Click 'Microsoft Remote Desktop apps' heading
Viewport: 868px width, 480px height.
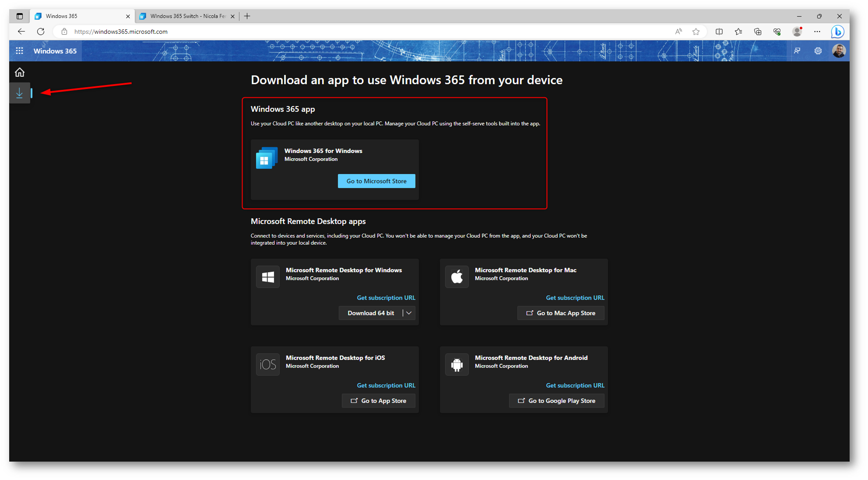coord(308,221)
